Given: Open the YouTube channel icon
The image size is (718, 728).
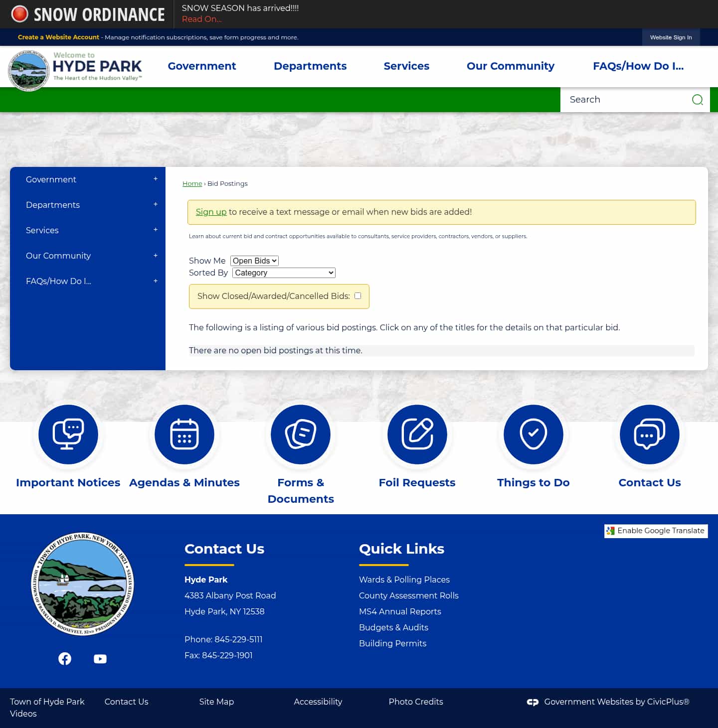Looking at the screenshot, I should coord(100,658).
